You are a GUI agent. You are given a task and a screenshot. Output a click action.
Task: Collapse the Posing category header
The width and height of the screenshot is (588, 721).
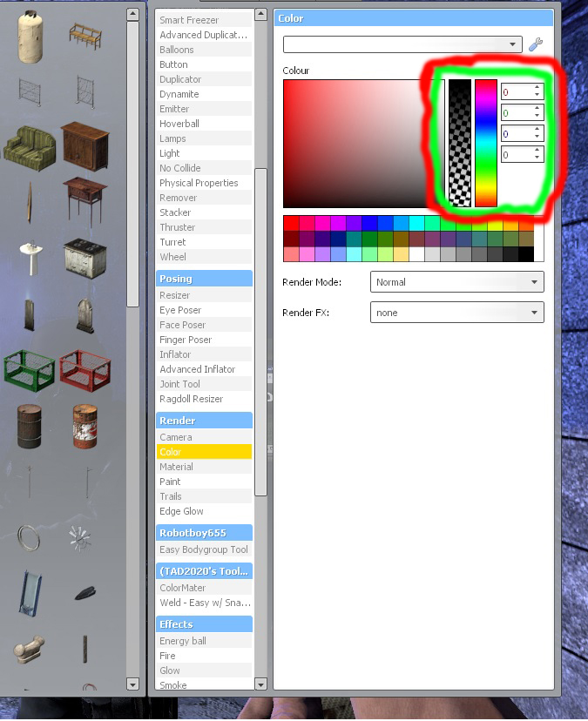205,279
